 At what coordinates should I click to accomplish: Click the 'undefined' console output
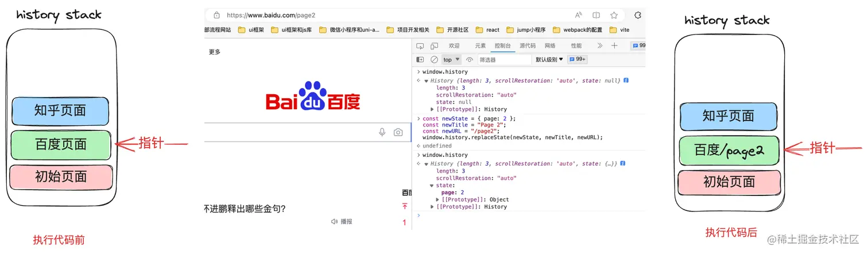click(437, 146)
